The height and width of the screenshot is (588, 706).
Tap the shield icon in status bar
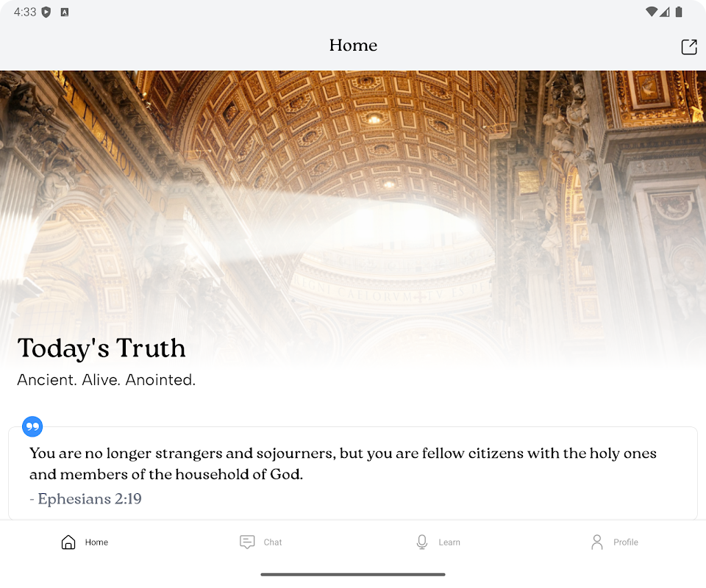[46, 12]
